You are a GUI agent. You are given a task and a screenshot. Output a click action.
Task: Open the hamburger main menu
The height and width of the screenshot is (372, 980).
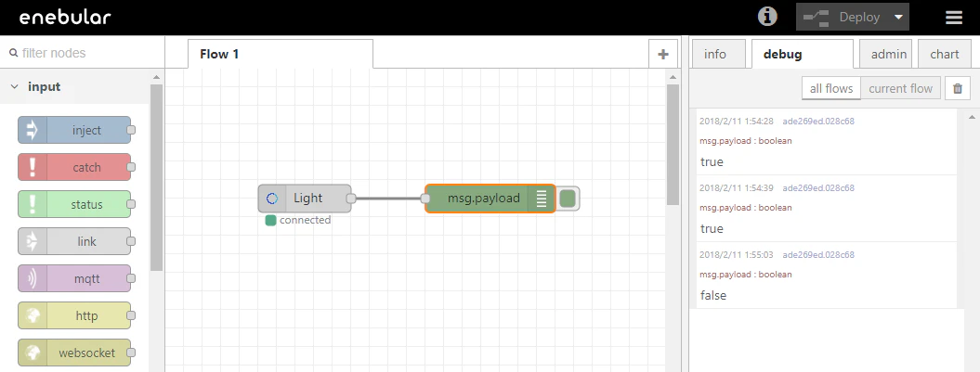954,18
